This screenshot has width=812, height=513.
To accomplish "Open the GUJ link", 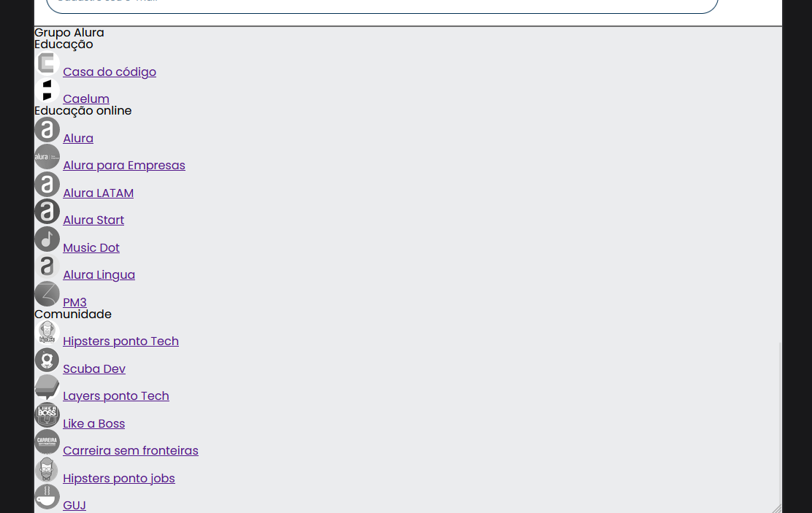I will pyautogui.click(x=74, y=505).
